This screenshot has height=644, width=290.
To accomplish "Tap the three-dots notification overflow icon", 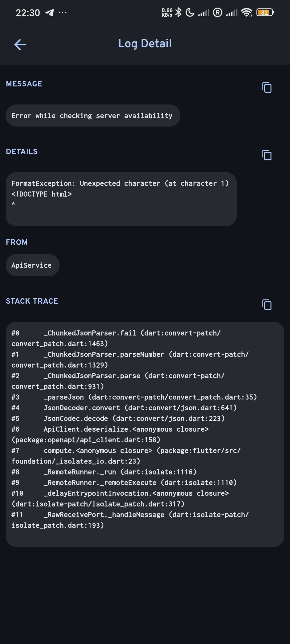I will pos(63,12).
